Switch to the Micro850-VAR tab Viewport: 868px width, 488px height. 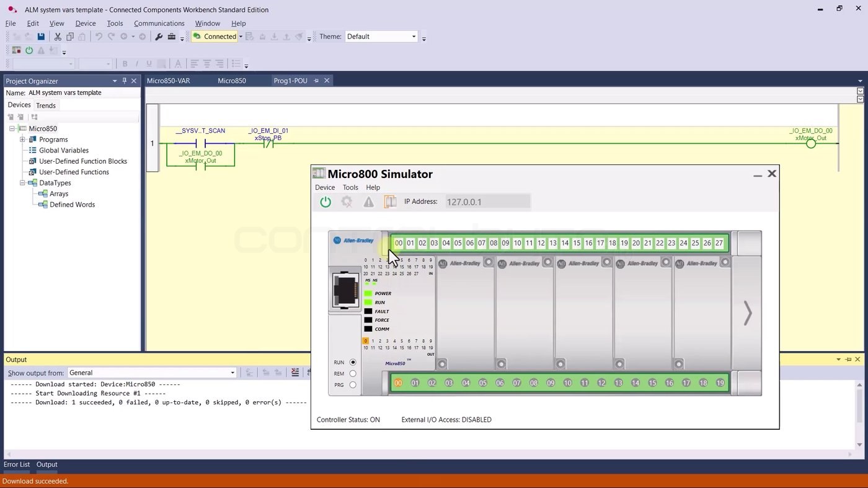tap(169, 81)
